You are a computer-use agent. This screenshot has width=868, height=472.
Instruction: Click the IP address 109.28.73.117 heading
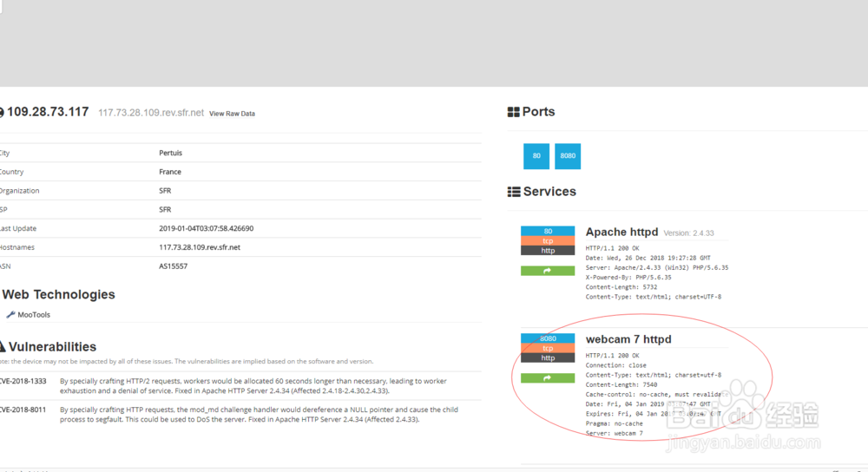48,112
